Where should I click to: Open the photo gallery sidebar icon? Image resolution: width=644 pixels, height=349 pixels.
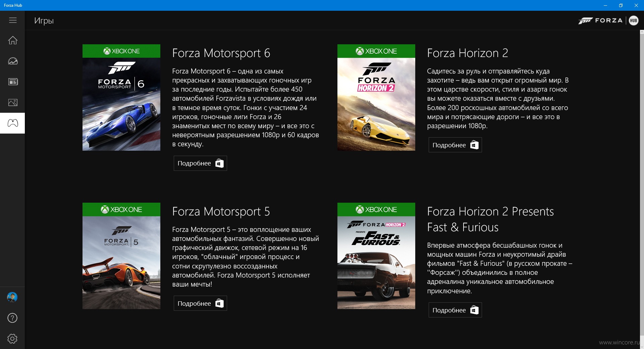pos(13,103)
